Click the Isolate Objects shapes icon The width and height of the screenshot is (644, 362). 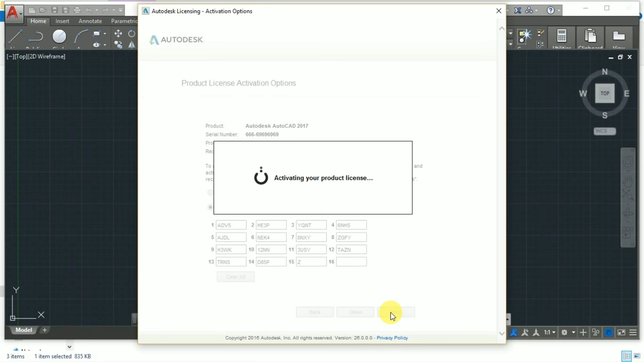(x=596, y=332)
